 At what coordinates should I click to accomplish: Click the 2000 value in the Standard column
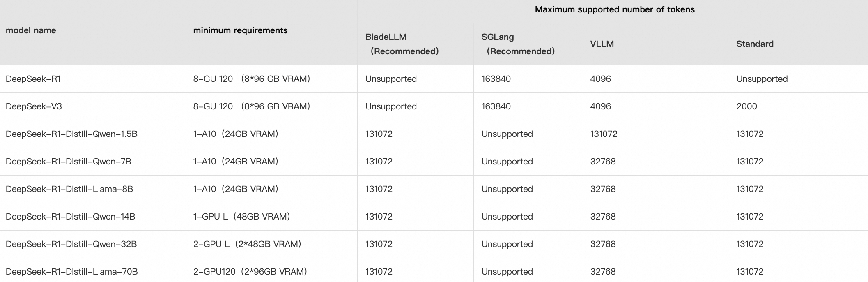click(746, 106)
